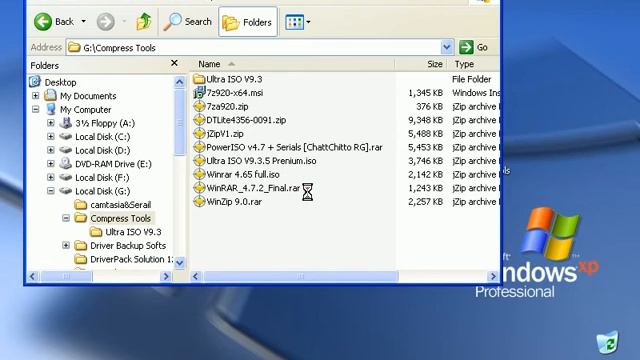Collapse Local Disk (G:) node
The image size is (640, 360).
coord(51,191)
